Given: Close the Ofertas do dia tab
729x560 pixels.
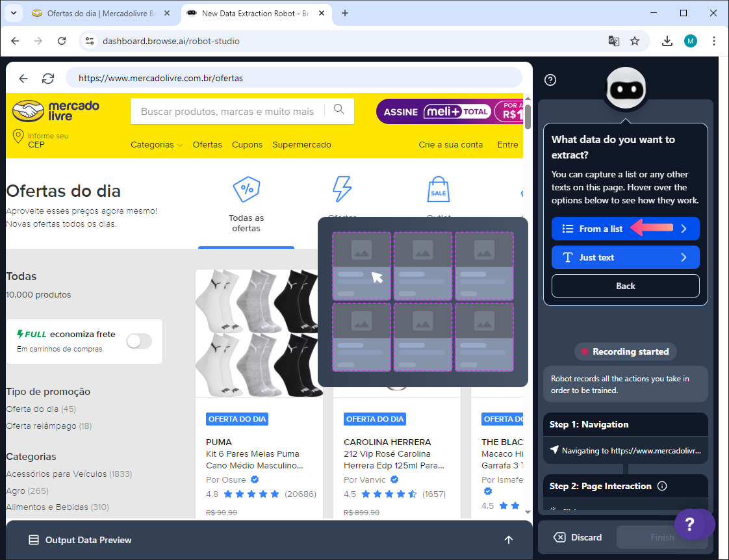Looking at the screenshot, I should [167, 14].
